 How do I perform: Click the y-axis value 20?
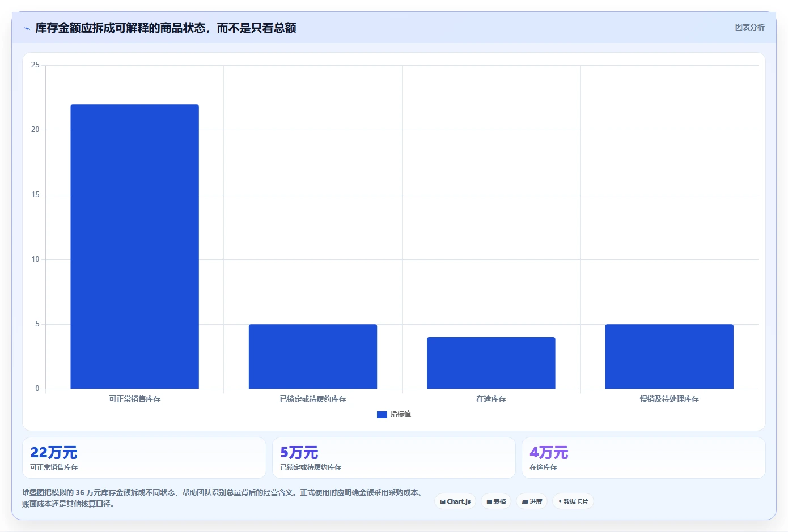(x=35, y=130)
